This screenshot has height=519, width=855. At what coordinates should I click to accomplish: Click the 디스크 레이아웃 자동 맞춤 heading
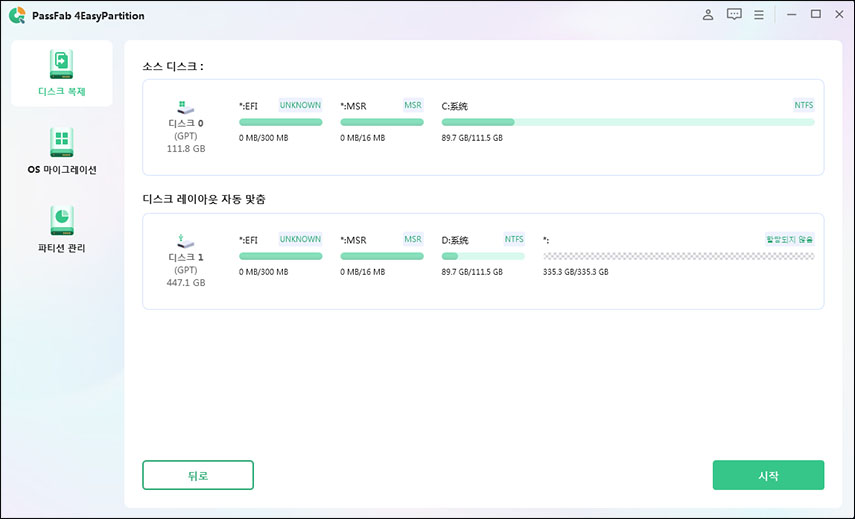click(x=204, y=200)
